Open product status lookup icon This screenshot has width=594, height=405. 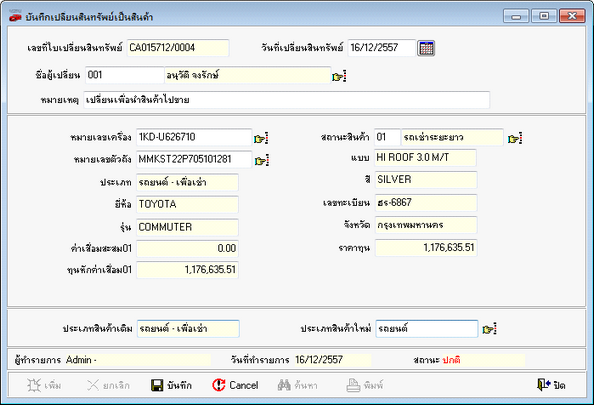515,139
